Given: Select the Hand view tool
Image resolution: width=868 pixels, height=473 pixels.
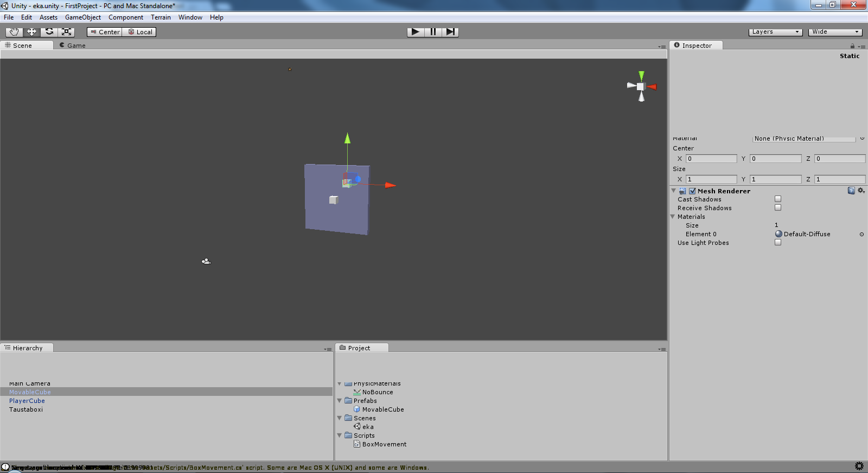Looking at the screenshot, I should click(14, 32).
